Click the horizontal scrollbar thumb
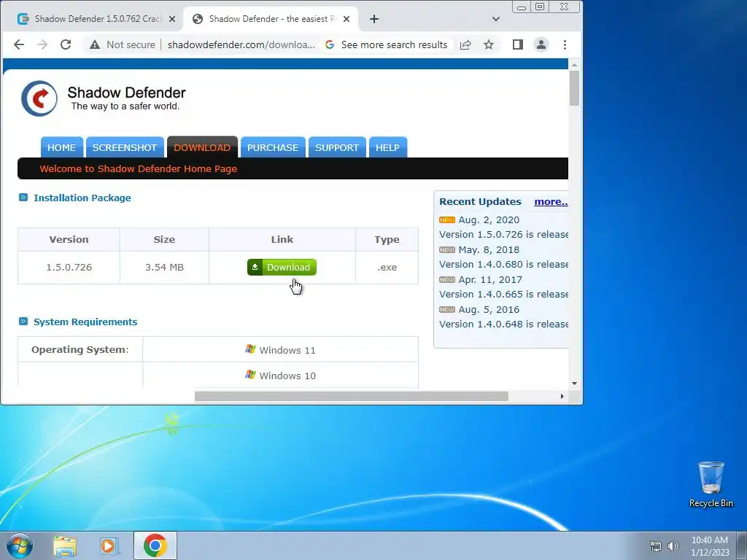 (x=352, y=396)
